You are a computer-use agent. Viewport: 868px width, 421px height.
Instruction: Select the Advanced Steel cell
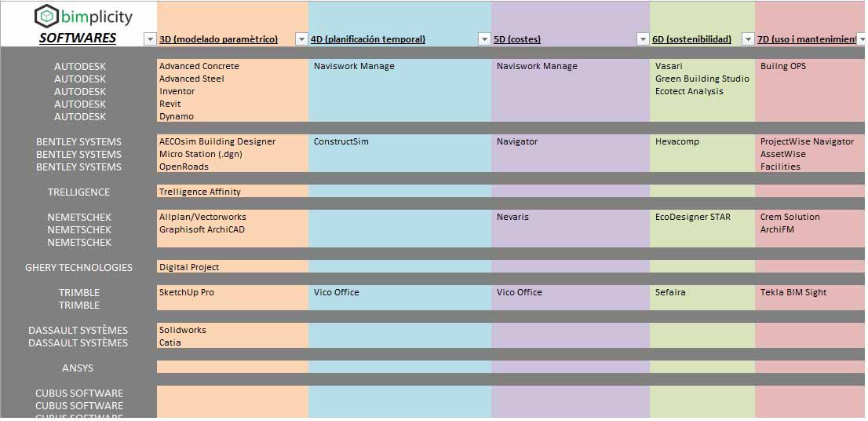(191, 79)
